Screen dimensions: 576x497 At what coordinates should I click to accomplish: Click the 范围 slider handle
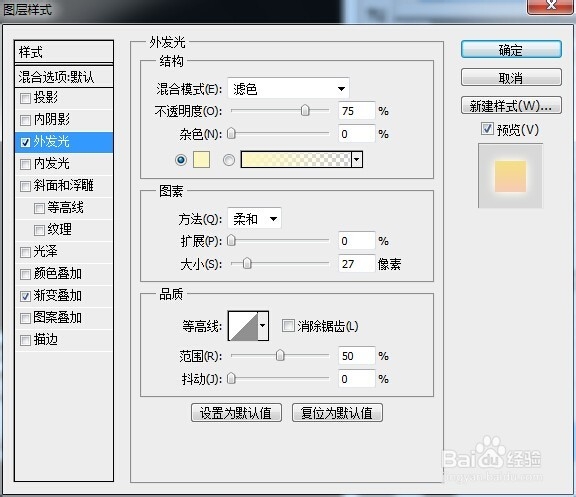pyautogui.click(x=280, y=355)
